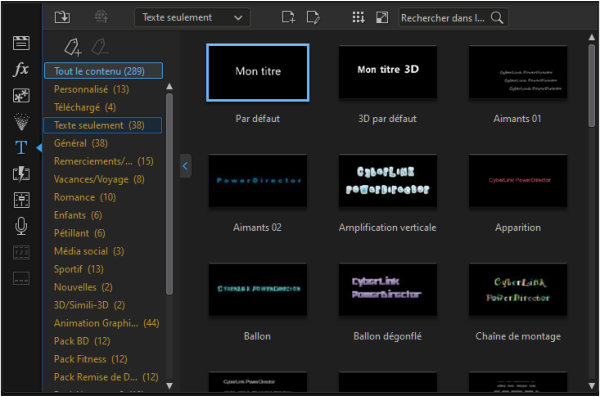This screenshot has height=397, width=600.
Task: Select the Chaîne de montage thumbnail
Action: [x=518, y=289]
